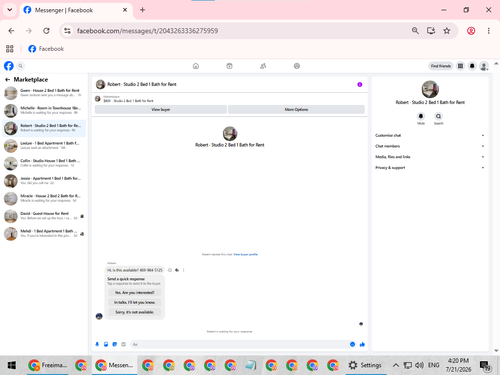Open the Chrome three-dot menu
Viewport: 500px width, 375px height.
[x=489, y=31]
